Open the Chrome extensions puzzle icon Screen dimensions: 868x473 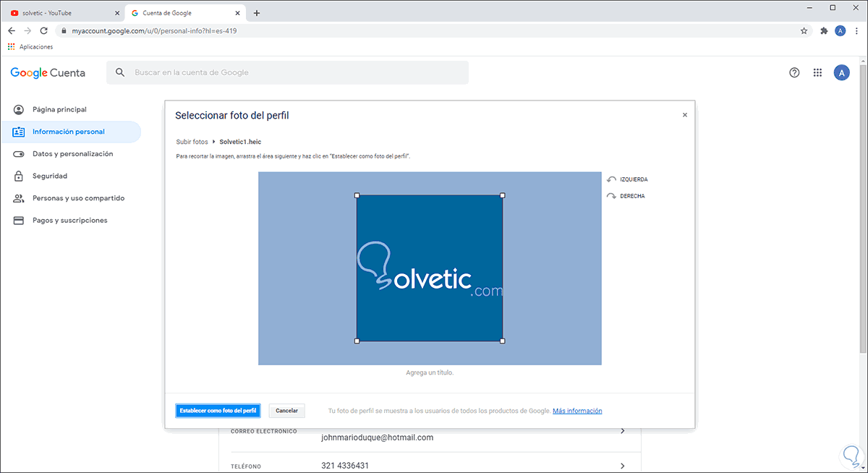[x=824, y=31]
